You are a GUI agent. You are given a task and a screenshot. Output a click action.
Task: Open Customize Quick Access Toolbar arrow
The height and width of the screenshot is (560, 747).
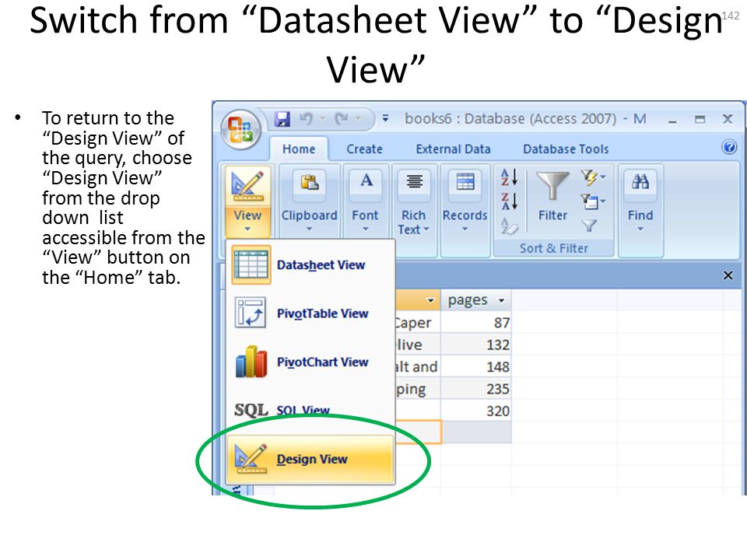pos(385,117)
